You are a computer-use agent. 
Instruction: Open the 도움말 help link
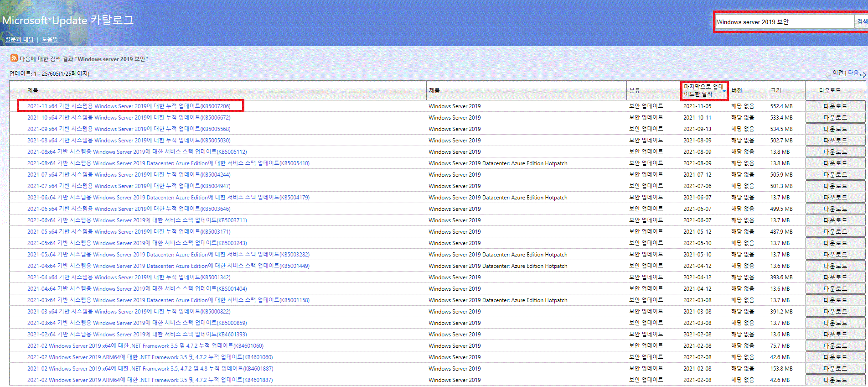tap(50, 39)
